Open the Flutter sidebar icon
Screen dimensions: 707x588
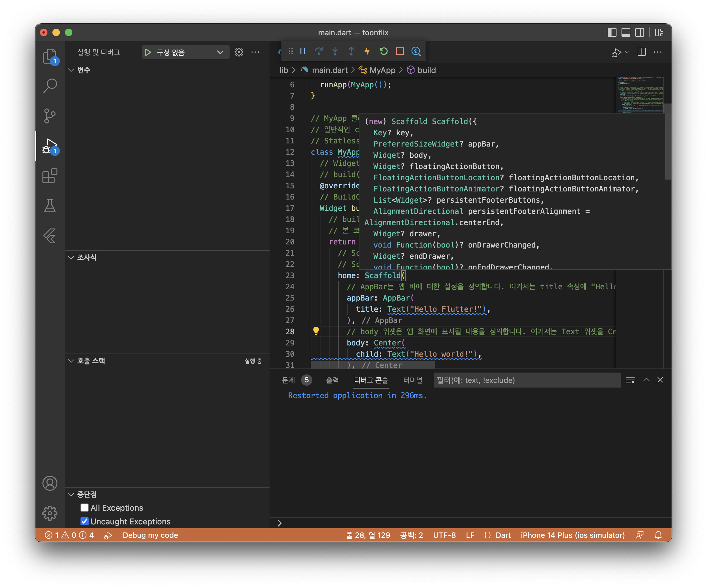pos(50,236)
